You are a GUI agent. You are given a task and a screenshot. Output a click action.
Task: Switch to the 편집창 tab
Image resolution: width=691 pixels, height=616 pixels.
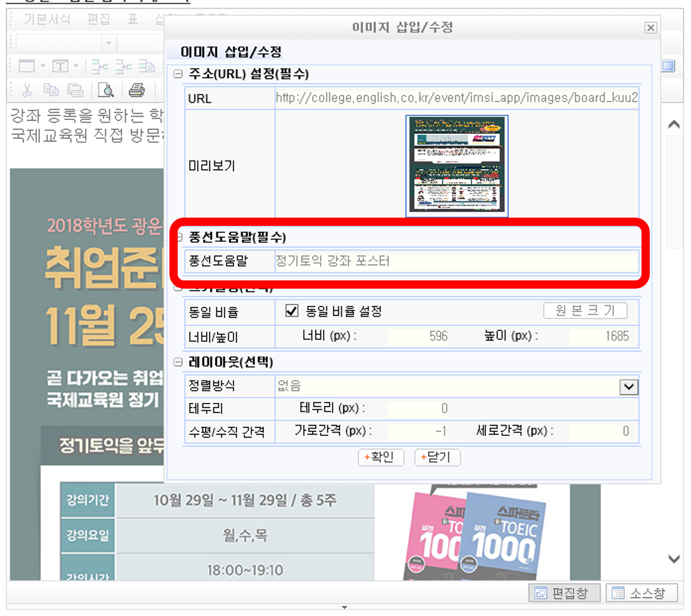565,593
